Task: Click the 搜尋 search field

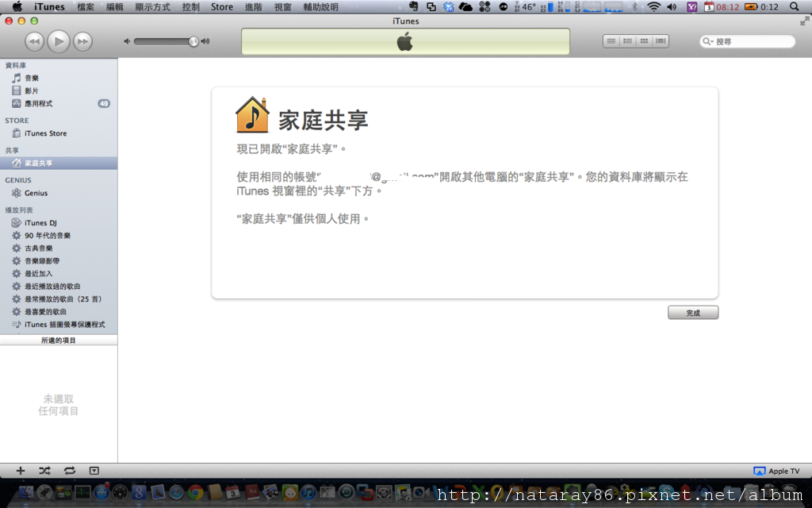Action: [747, 41]
